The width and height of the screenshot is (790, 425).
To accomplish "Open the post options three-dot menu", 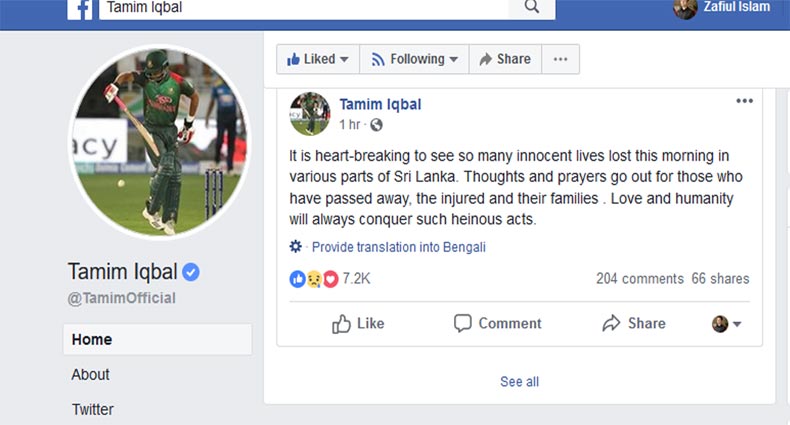I will 744,101.
